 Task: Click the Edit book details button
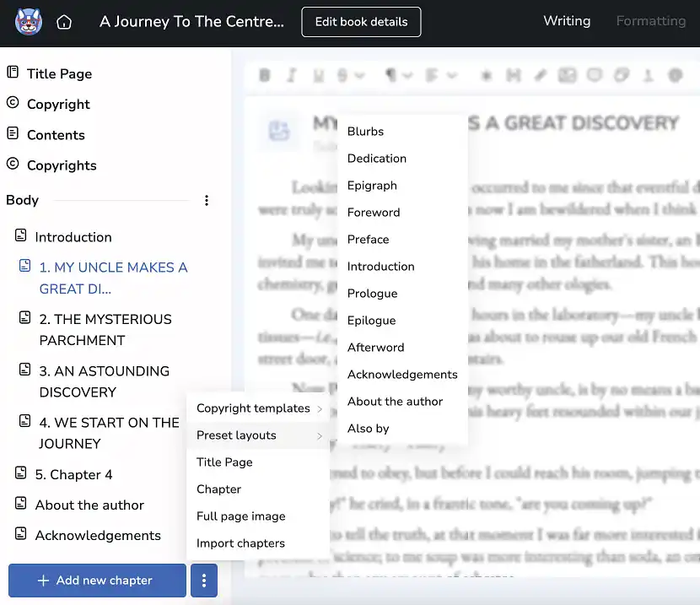(x=361, y=22)
